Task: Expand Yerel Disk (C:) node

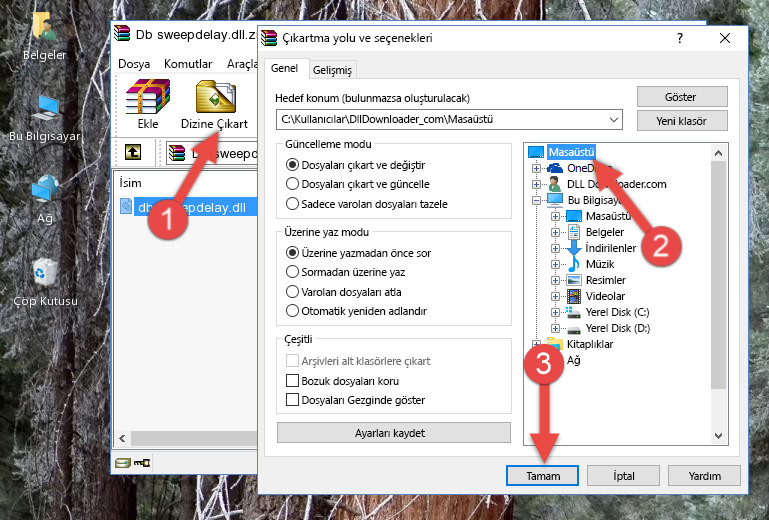Action: point(555,312)
